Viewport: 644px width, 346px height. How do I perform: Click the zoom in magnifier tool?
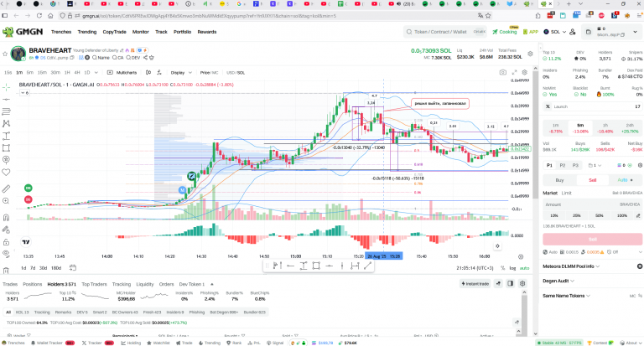(x=6, y=201)
